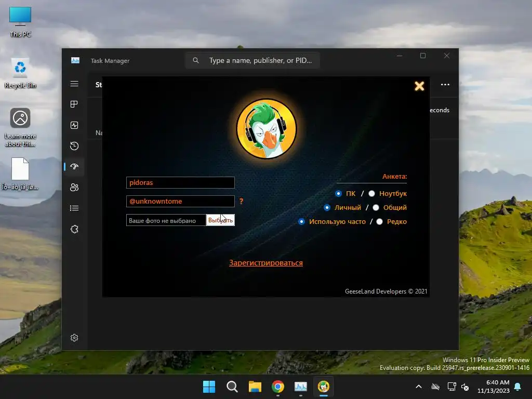Open the notifications bell icon
Viewport: 532px width, 399px height.
(x=518, y=387)
